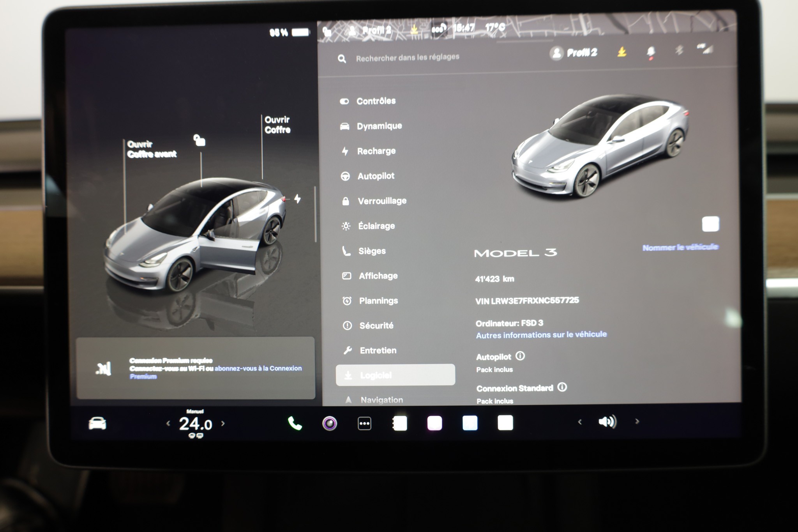Show Connexion Standard info icon
This screenshot has width=798, height=532.
[x=562, y=387]
